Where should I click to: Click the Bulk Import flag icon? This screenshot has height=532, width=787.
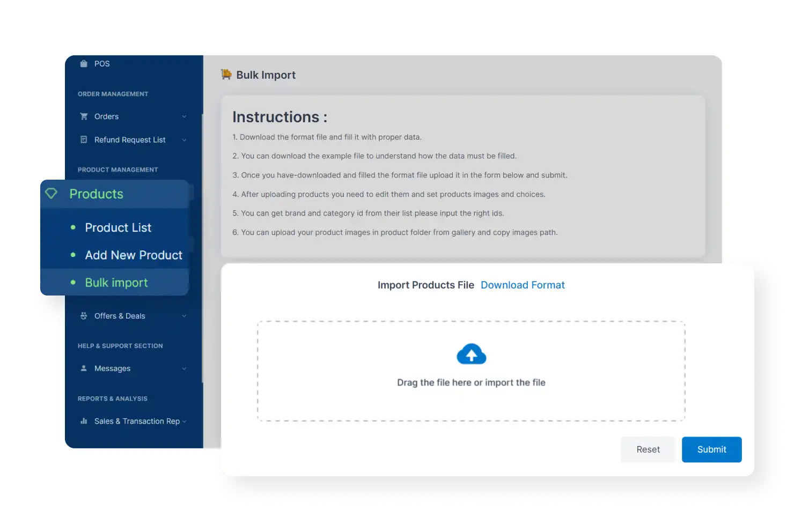pyautogui.click(x=226, y=74)
